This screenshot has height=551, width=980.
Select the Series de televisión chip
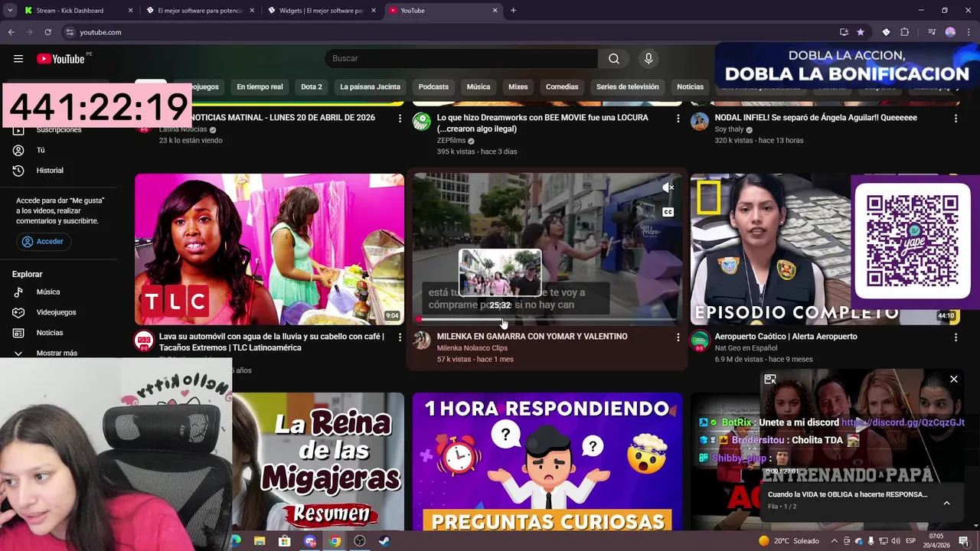pyautogui.click(x=628, y=87)
